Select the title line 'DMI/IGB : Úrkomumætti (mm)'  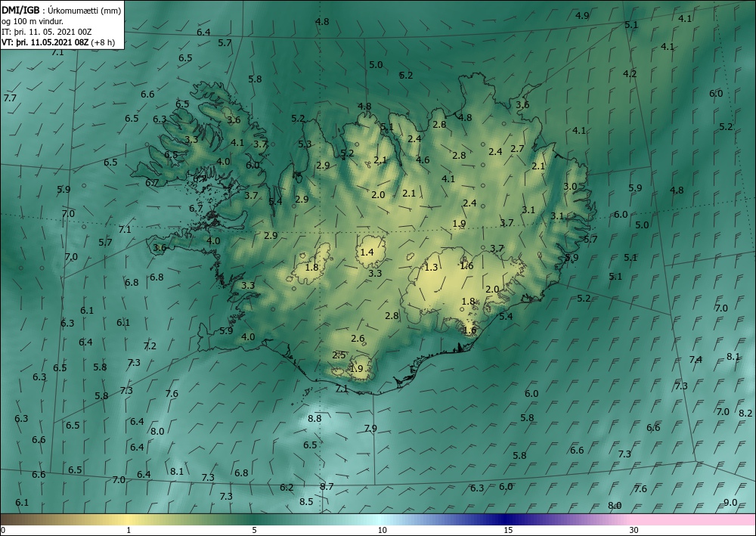click(x=61, y=10)
